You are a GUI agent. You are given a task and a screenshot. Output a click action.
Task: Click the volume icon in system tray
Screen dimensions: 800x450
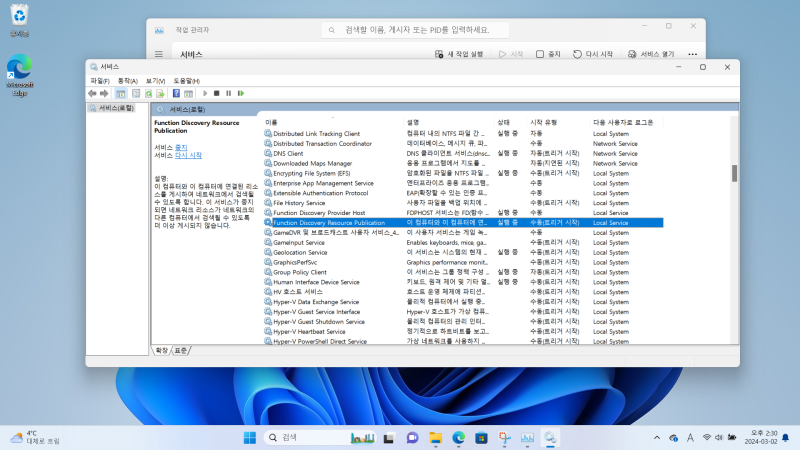click(719, 438)
